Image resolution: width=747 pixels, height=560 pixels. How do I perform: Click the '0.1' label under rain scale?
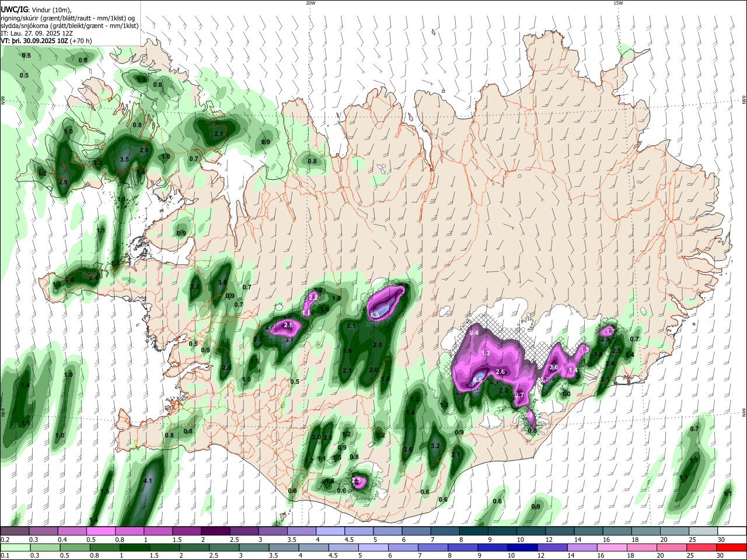coord(4,556)
